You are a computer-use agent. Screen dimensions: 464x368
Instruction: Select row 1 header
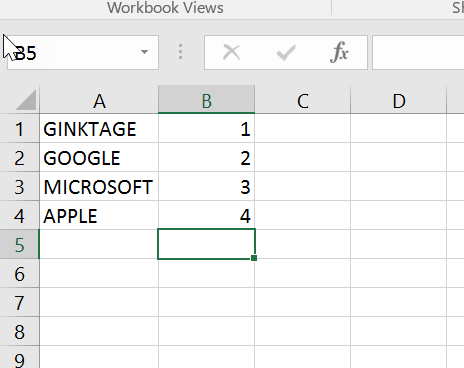click(19, 129)
